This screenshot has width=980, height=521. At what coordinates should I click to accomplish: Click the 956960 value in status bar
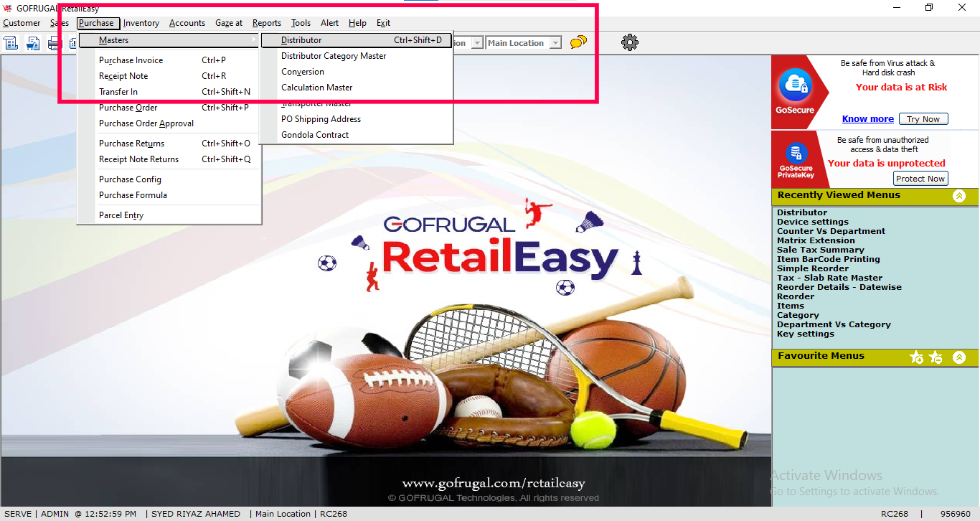956,514
